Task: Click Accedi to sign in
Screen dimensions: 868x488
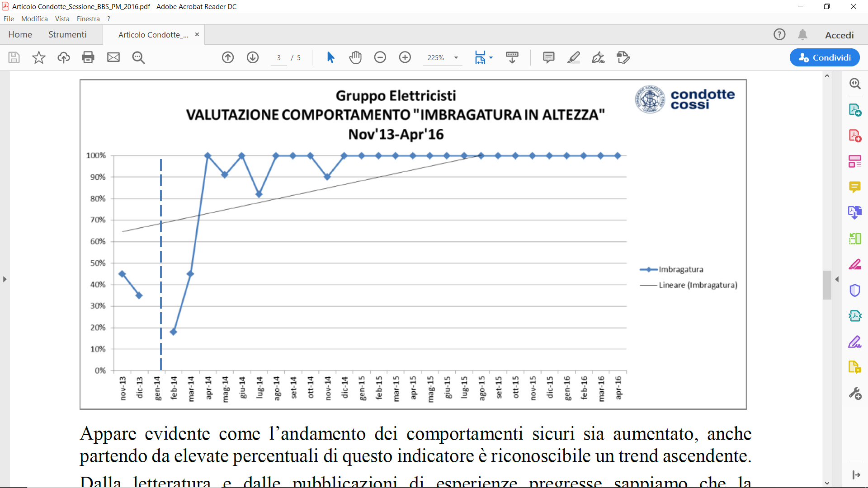Action: (839, 35)
